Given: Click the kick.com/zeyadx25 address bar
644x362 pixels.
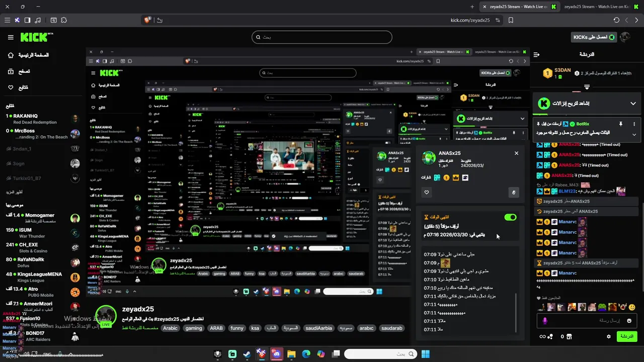Looking at the screenshot, I should click(470, 20).
